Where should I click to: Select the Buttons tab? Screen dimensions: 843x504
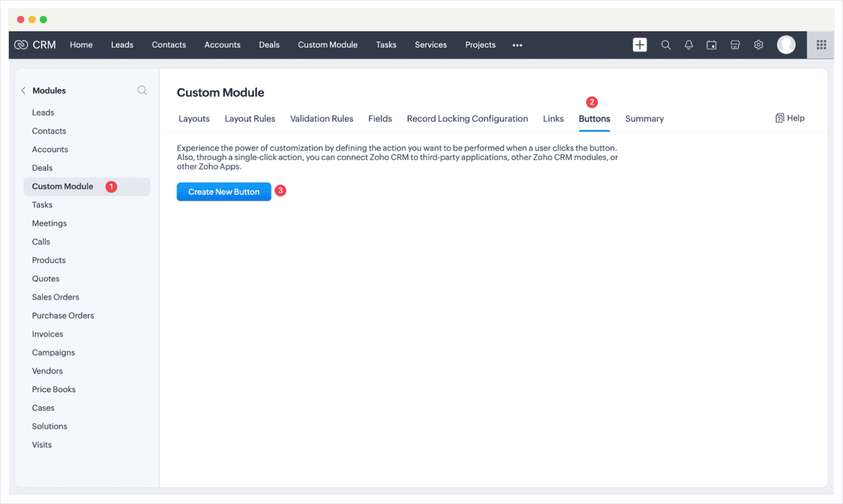click(594, 118)
